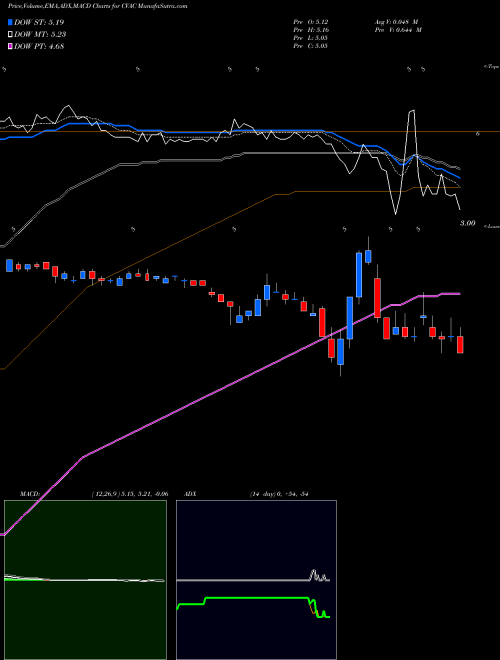Select the 'DOW PT: 4.68' legend text
This screenshot has width=500, height=660.
39,47
